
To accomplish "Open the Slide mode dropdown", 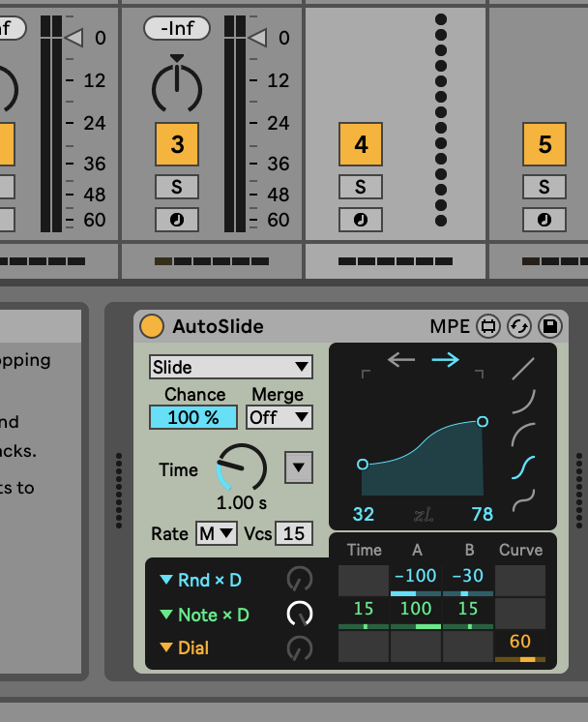I will (231, 367).
